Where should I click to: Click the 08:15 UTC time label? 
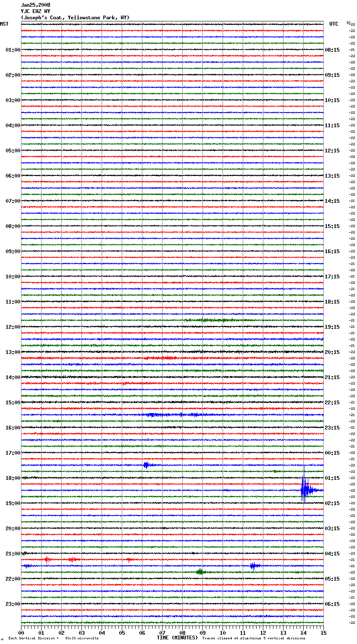tap(332, 50)
